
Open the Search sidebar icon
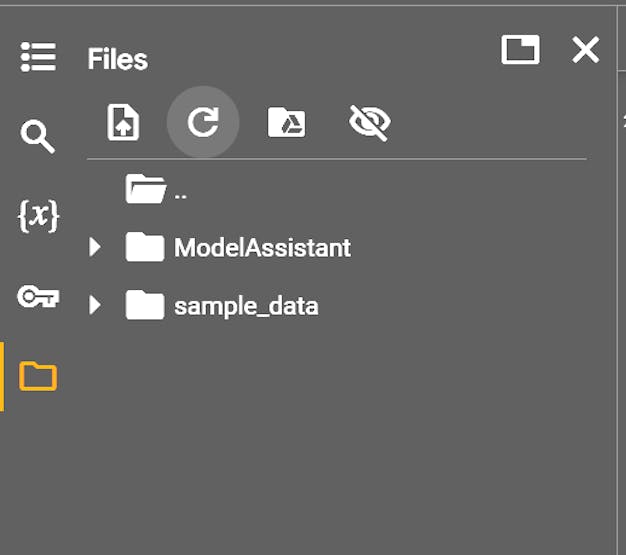pyautogui.click(x=38, y=136)
